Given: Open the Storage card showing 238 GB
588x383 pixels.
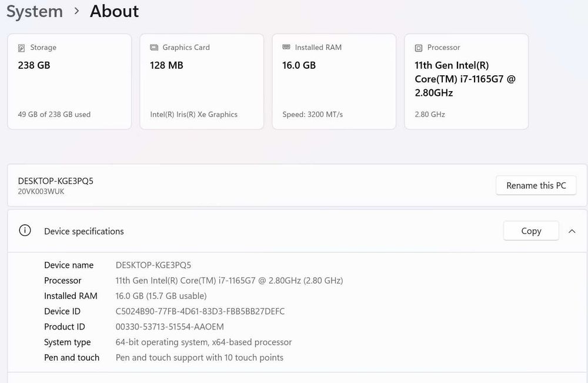Looking at the screenshot, I should (69, 81).
